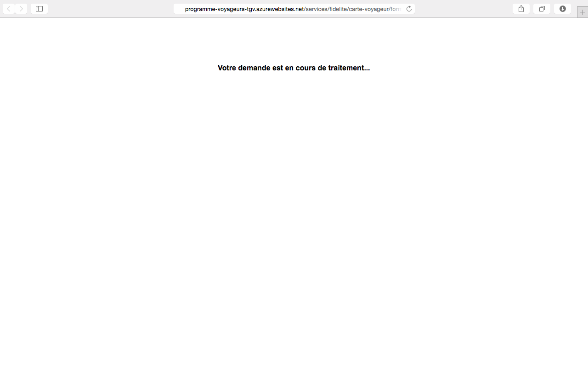
Task: Show all tabs overview
Action: (542, 9)
